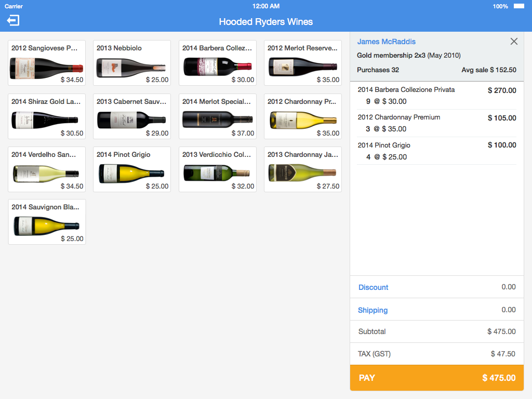Viewport: 532px width, 399px height.
Task: Open the Discount link
Action: click(373, 287)
